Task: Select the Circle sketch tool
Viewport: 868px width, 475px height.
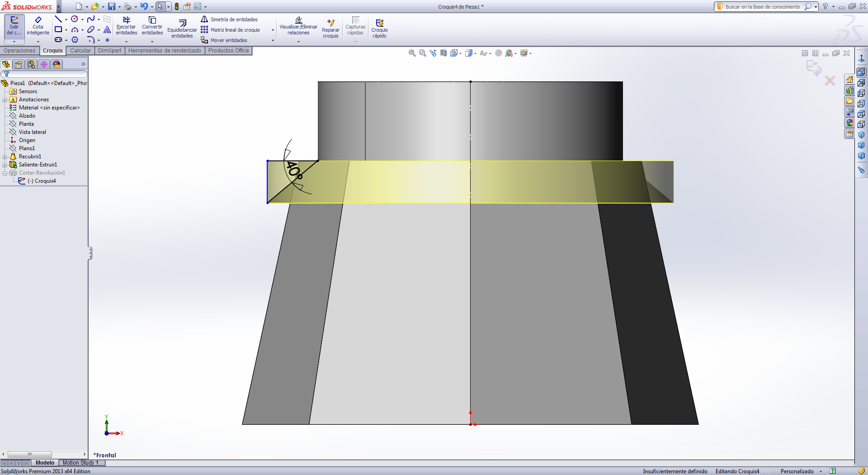Action: click(75, 19)
